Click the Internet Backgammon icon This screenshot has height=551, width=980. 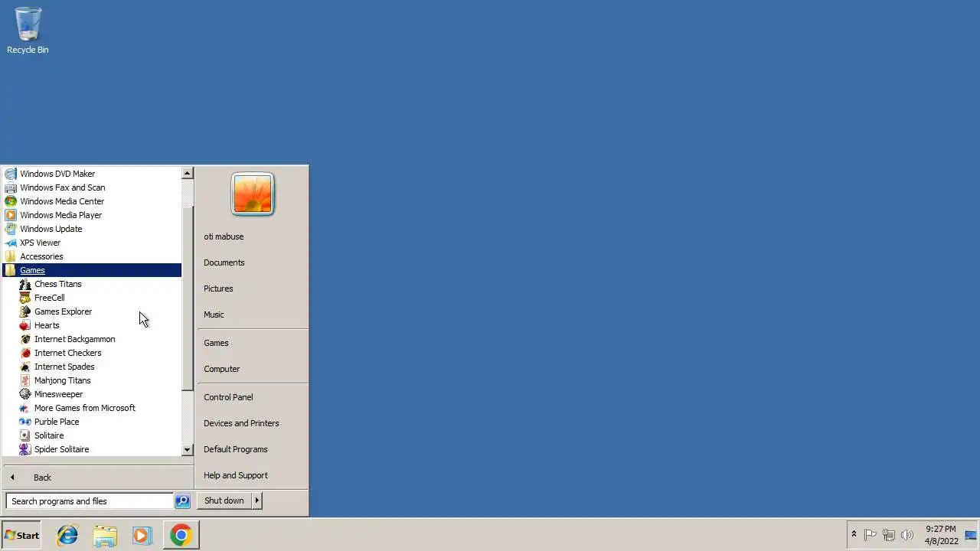click(x=25, y=339)
